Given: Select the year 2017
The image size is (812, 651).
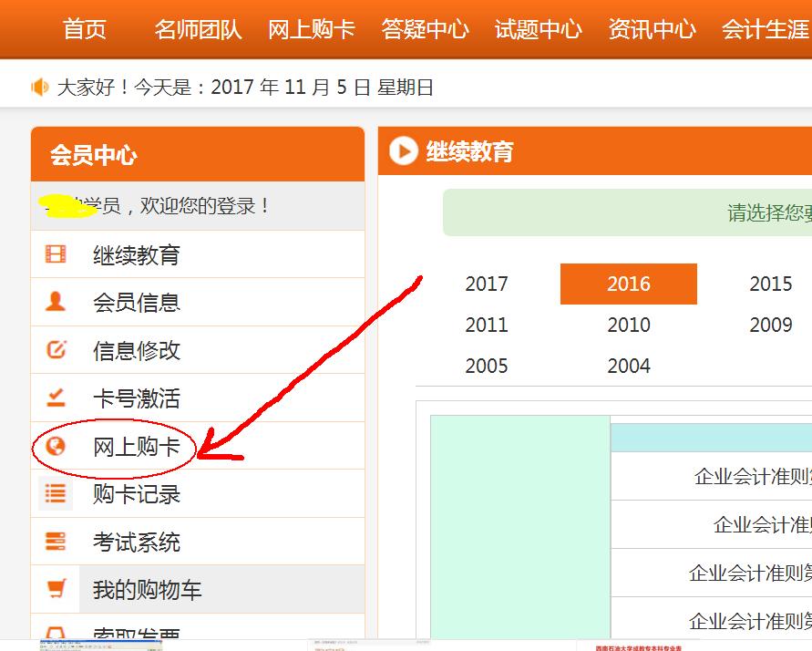Looking at the screenshot, I should pyautogui.click(x=487, y=284).
